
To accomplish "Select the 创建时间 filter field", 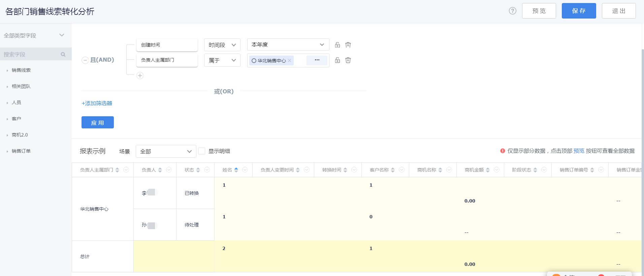I will pyautogui.click(x=167, y=45).
